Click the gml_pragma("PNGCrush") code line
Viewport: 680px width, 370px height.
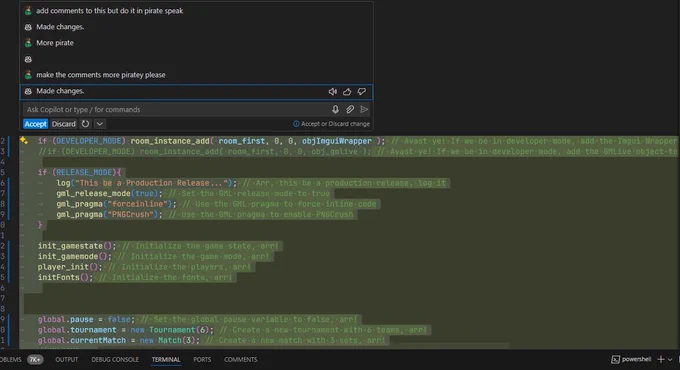tap(205, 215)
